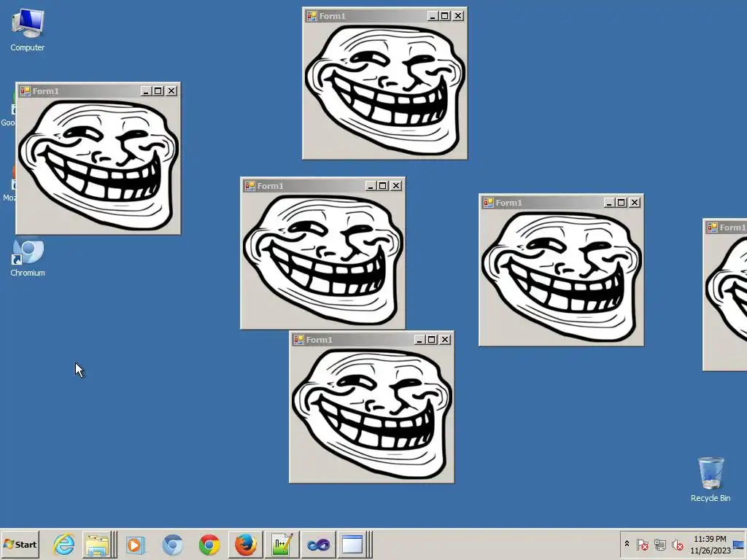747x560 pixels.
Task: Click the app icon in the lowest Form1 title bar
Action: [298, 339]
